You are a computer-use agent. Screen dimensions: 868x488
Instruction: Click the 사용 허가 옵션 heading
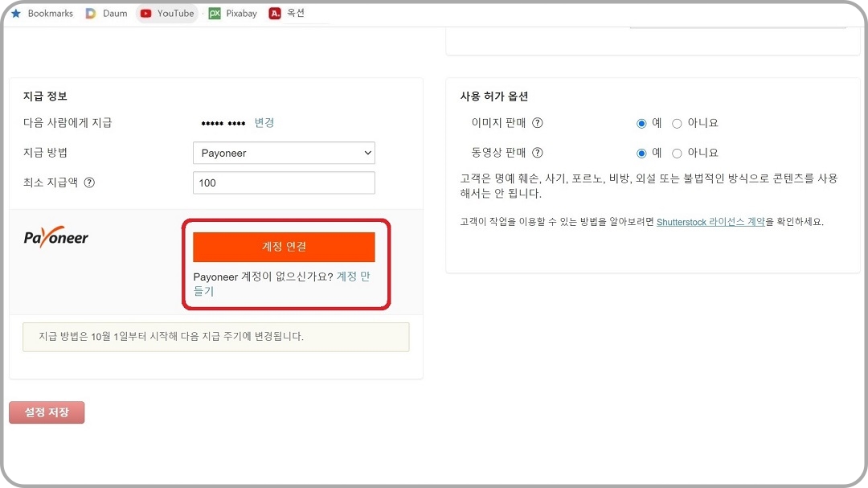[x=493, y=96]
